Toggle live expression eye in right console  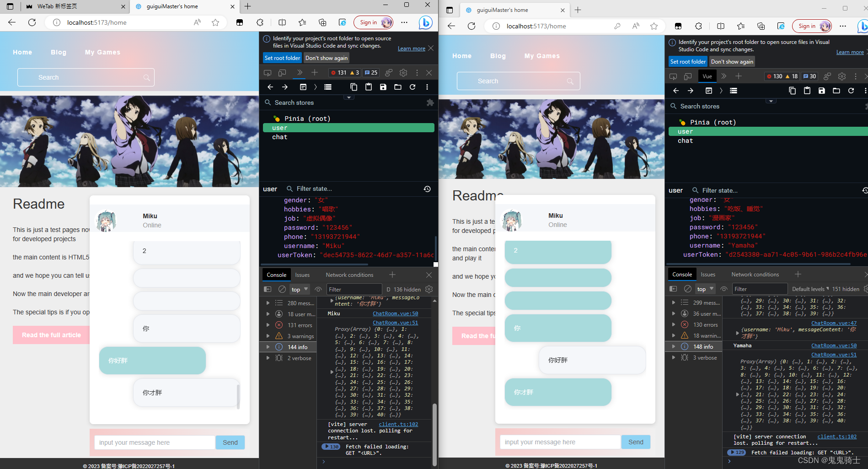coord(724,289)
